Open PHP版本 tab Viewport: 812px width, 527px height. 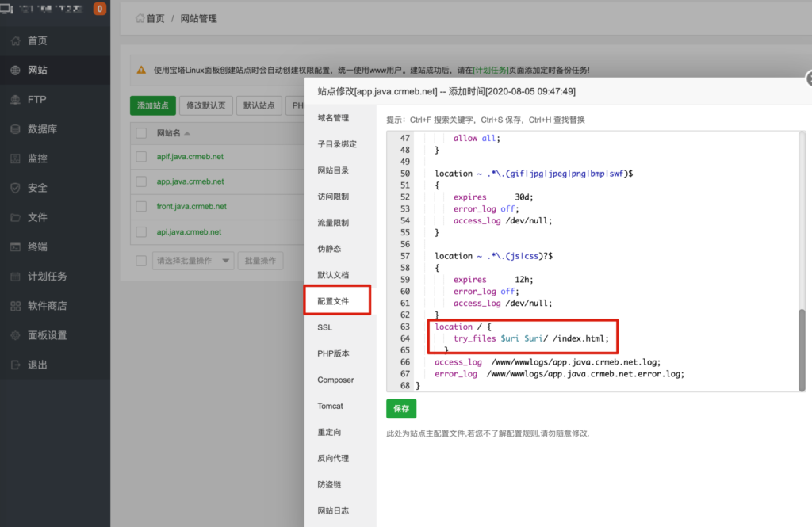pyautogui.click(x=334, y=353)
